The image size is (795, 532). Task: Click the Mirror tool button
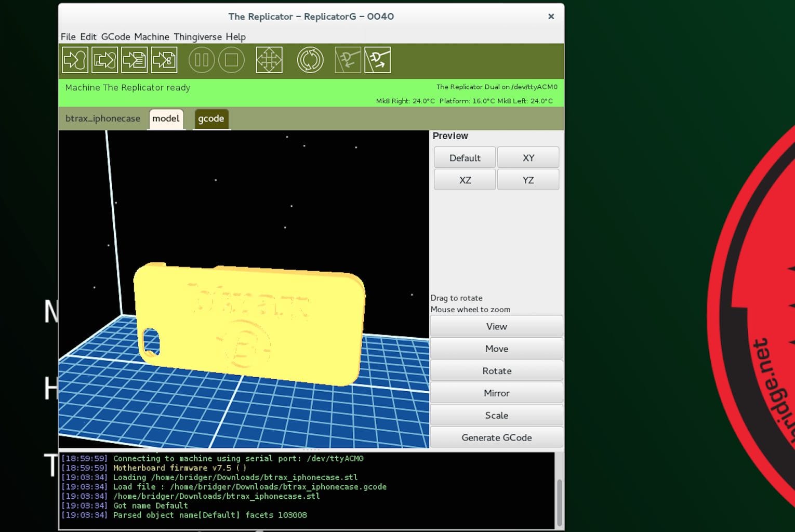496,393
